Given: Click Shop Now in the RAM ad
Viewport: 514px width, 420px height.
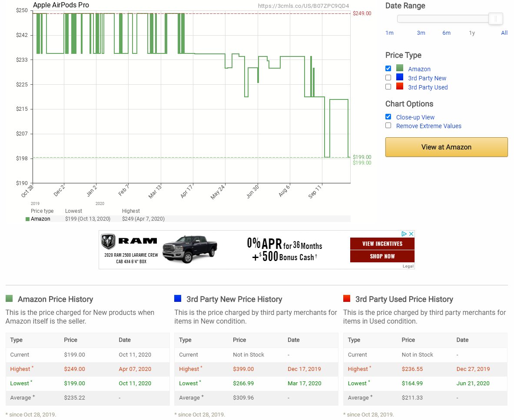Looking at the screenshot, I should [x=382, y=256].
